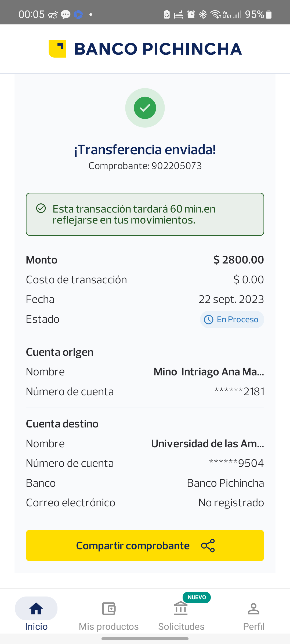Tap the 60 min transaction notice banner

[145, 214]
